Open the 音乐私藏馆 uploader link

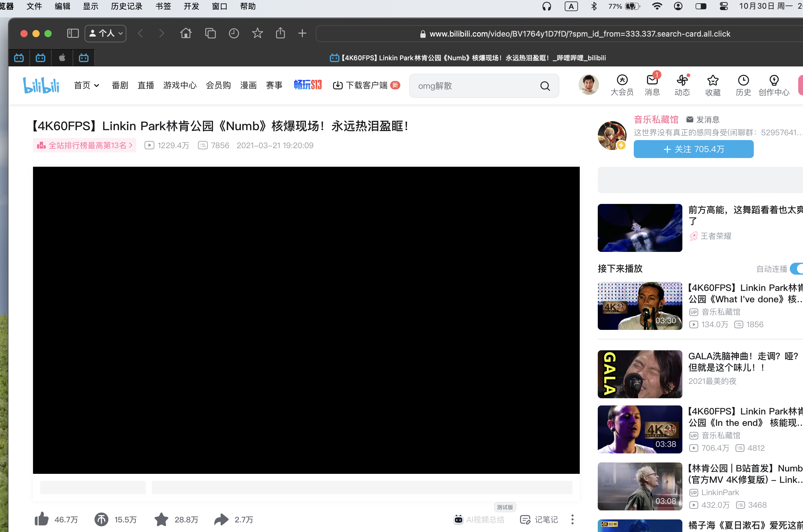click(x=656, y=119)
